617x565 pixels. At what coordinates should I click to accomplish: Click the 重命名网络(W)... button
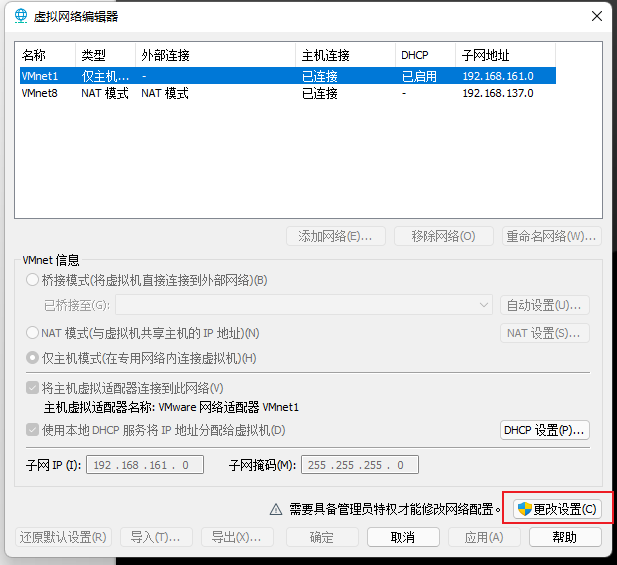552,236
